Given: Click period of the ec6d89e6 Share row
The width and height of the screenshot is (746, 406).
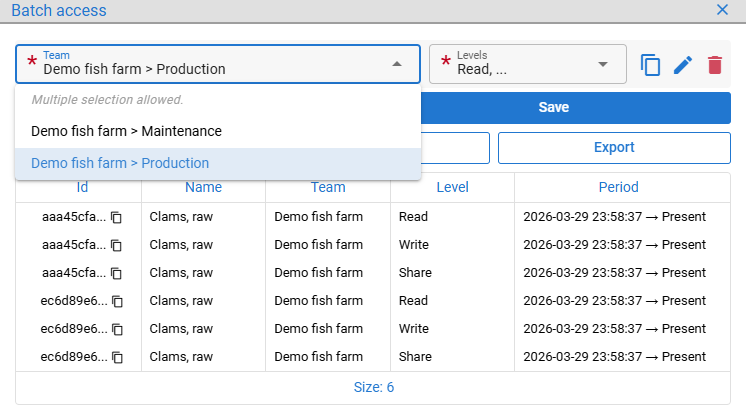Looking at the screenshot, I should coord(614,357).
